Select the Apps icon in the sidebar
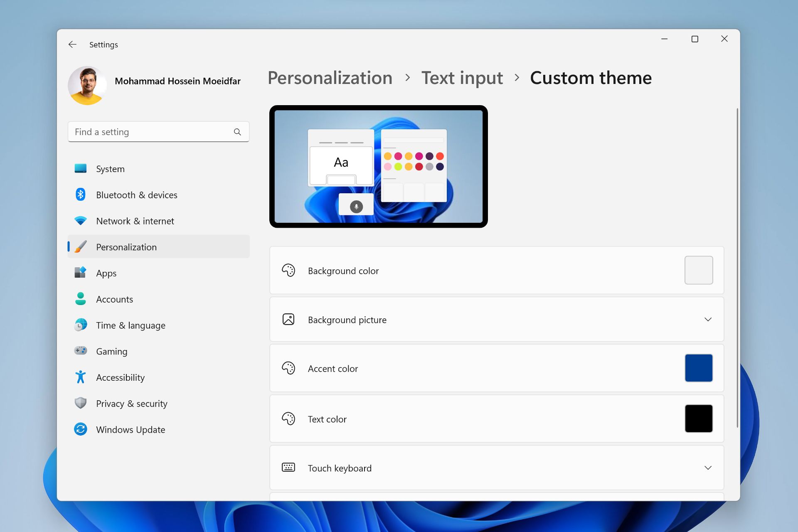Viewport: 798px width, 532px height. click(x=80, y=273)
